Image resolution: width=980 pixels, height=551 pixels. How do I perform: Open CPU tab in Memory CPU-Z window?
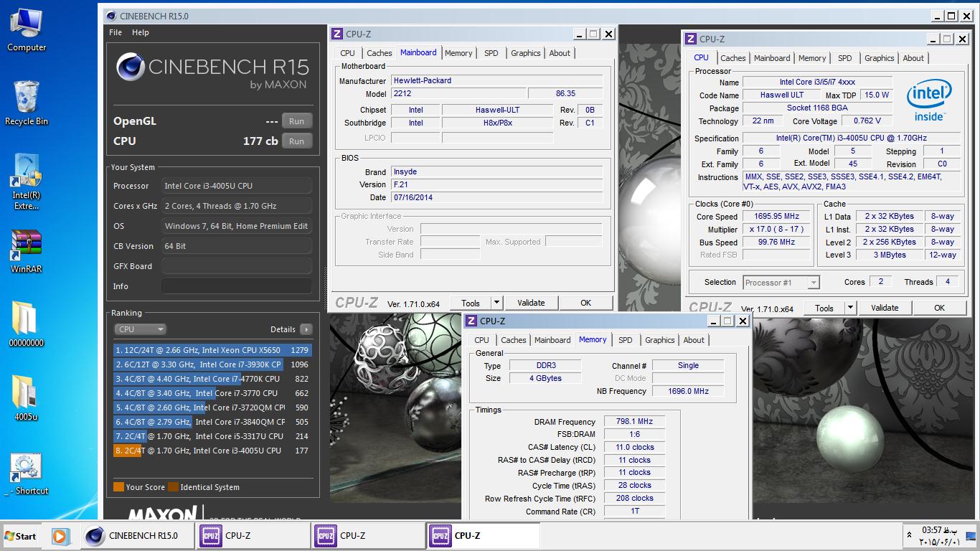click(x=481, y=340)
